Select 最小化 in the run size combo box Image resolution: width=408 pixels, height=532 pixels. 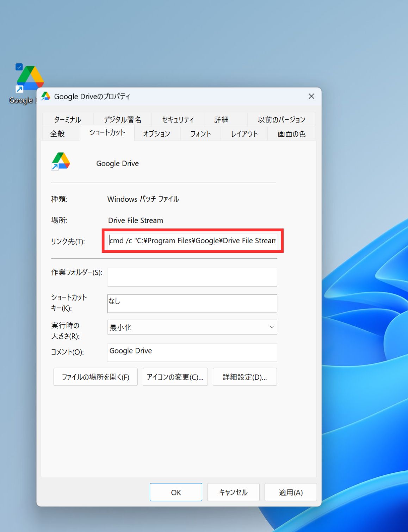192,327
